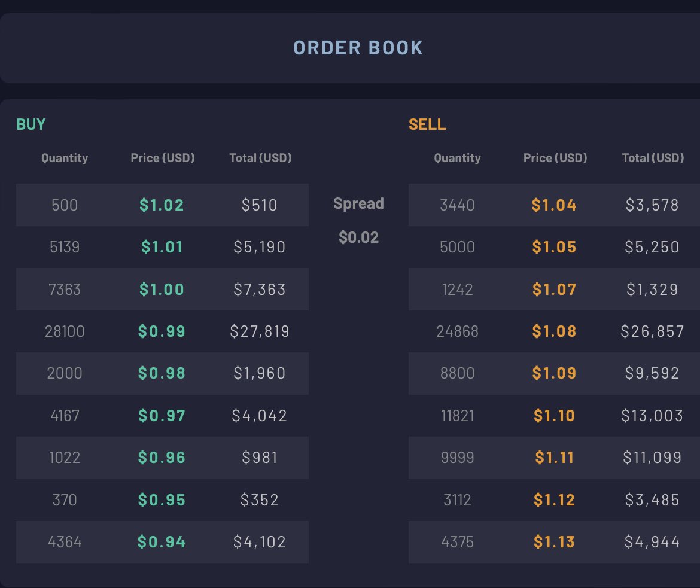Click sell price $1.09
This screenshot has height=588, width=700.
click(x=554, y=373)
